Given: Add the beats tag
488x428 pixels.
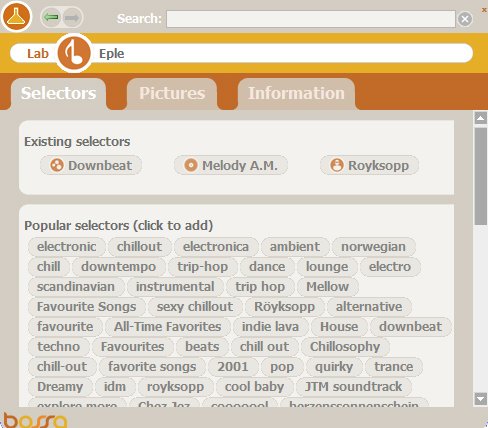Looking at the screenshot, I should tap(202, 347).
